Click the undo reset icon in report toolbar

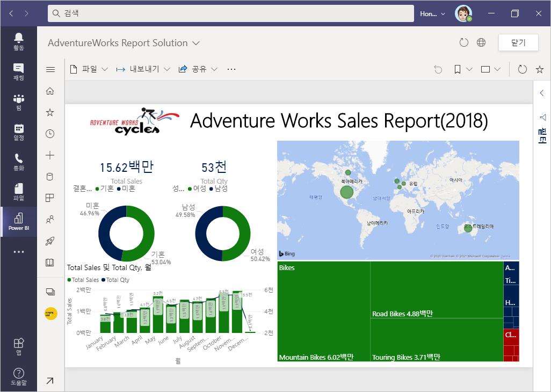pos(438,70)
